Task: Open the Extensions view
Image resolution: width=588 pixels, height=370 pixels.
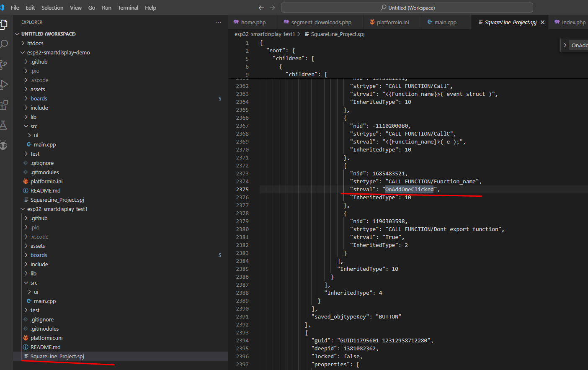Action: point(3,105)
